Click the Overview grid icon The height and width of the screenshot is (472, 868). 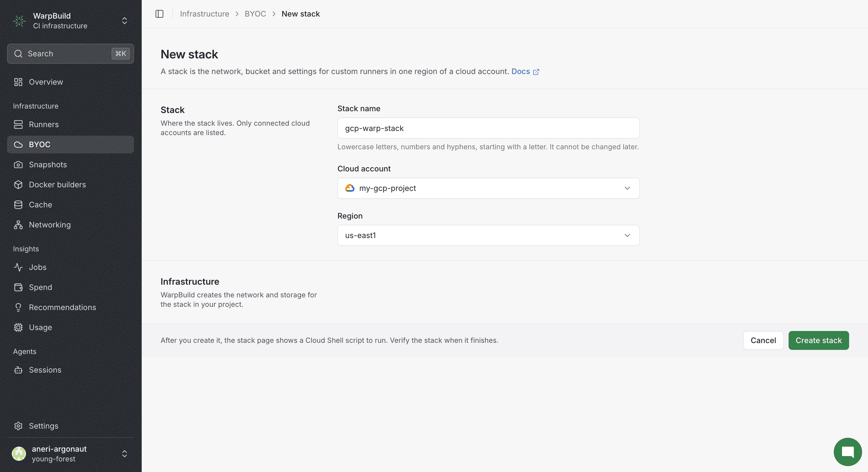click(x=18, y=82)
